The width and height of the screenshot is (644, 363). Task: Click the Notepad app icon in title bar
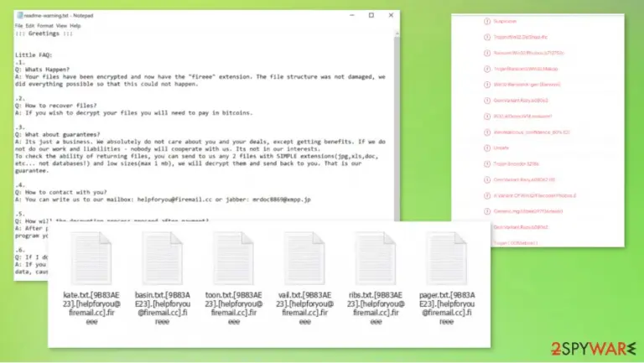(19, 16)
